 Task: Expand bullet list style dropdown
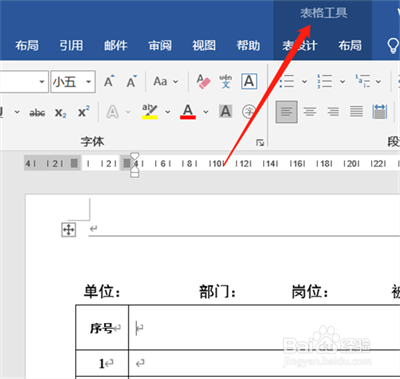[304, 81]
